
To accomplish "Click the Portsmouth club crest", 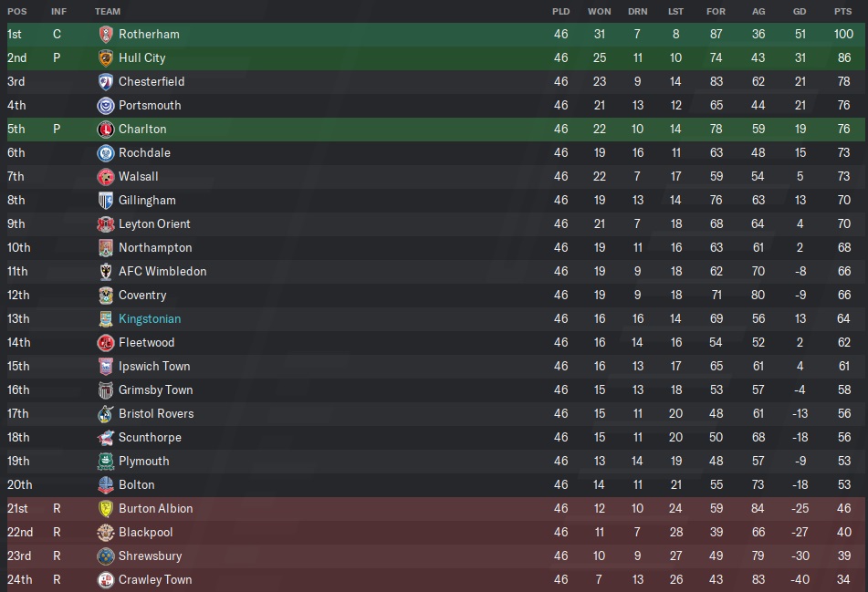I will point(105,105).
